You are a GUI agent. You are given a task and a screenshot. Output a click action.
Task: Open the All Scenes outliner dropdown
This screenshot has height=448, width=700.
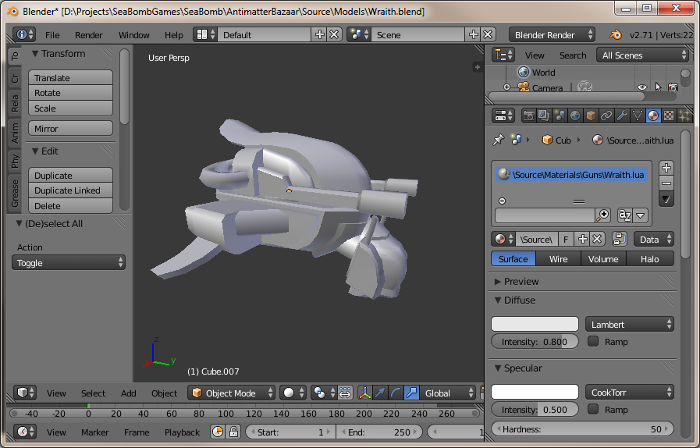click(x=642, y=55)
